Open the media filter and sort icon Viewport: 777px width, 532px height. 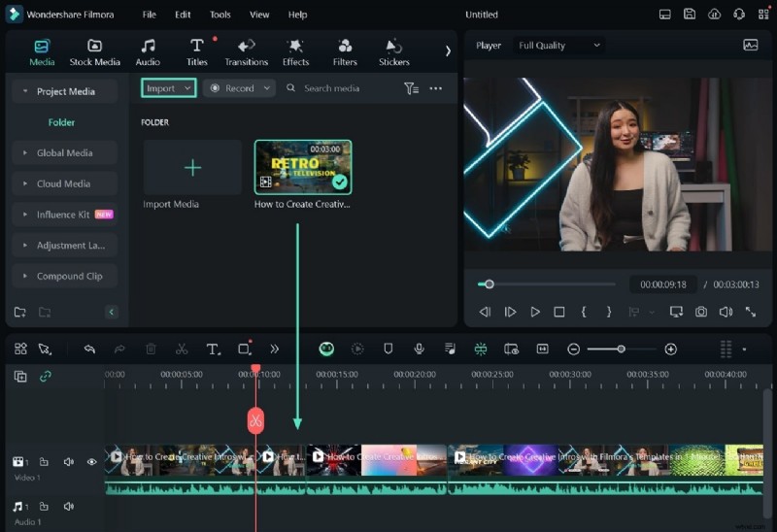[x=411, y=88]
